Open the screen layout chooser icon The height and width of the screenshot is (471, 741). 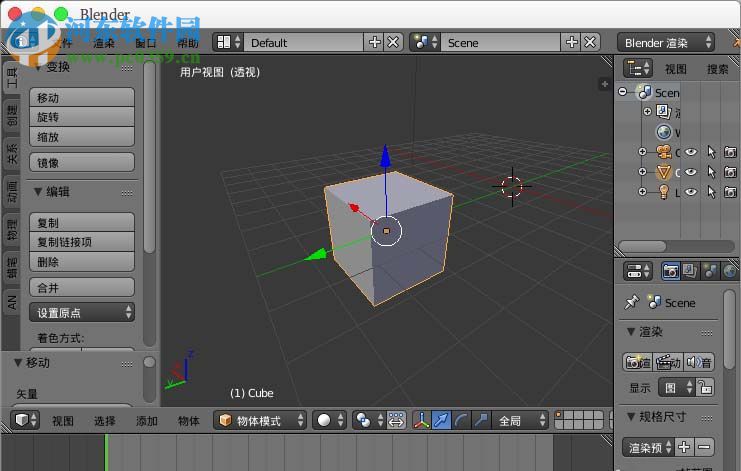[229, 43]
